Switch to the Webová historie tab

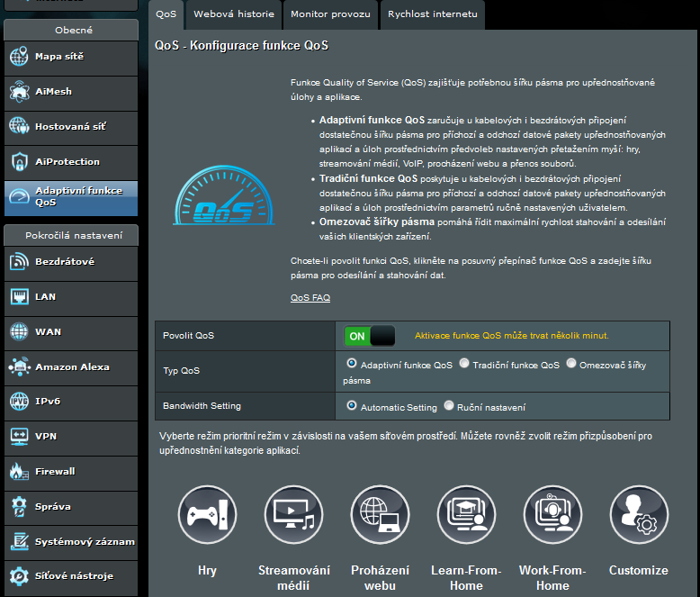[x=232, y=15]
